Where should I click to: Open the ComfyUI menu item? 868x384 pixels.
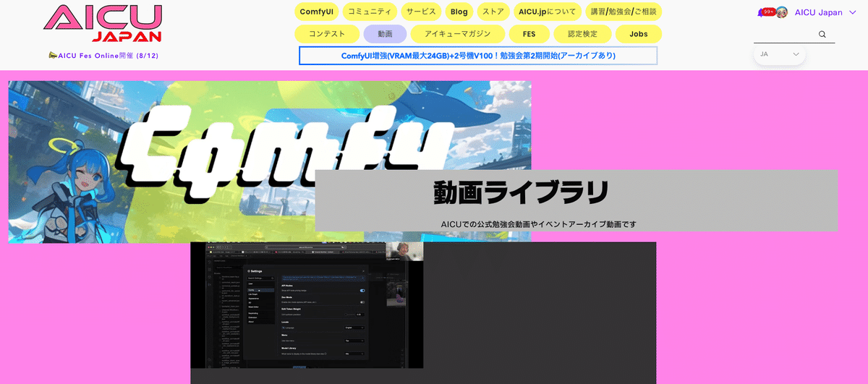point(317,12)
